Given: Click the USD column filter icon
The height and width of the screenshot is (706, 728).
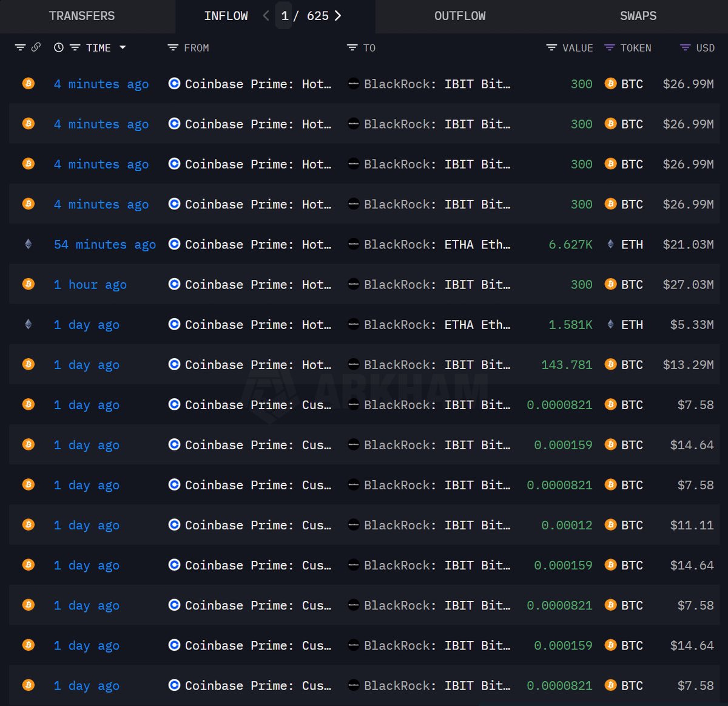Looking at the screenshot, I should click(685, 47).
